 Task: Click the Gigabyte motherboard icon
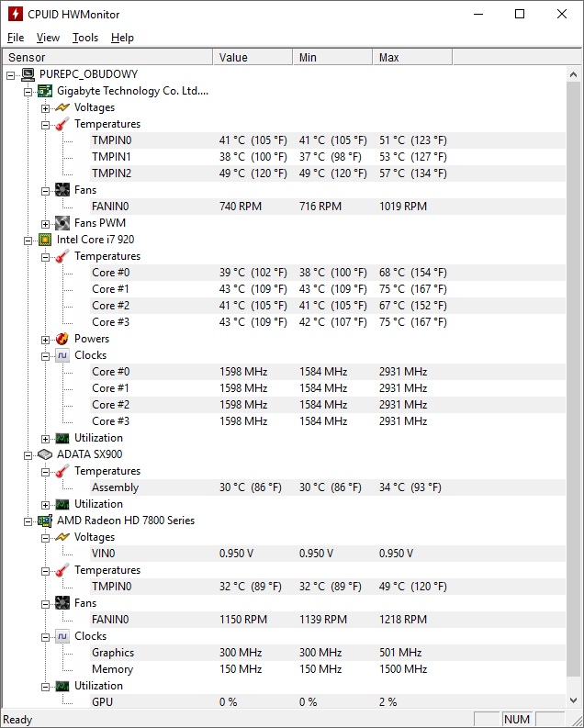coord(44,91)
